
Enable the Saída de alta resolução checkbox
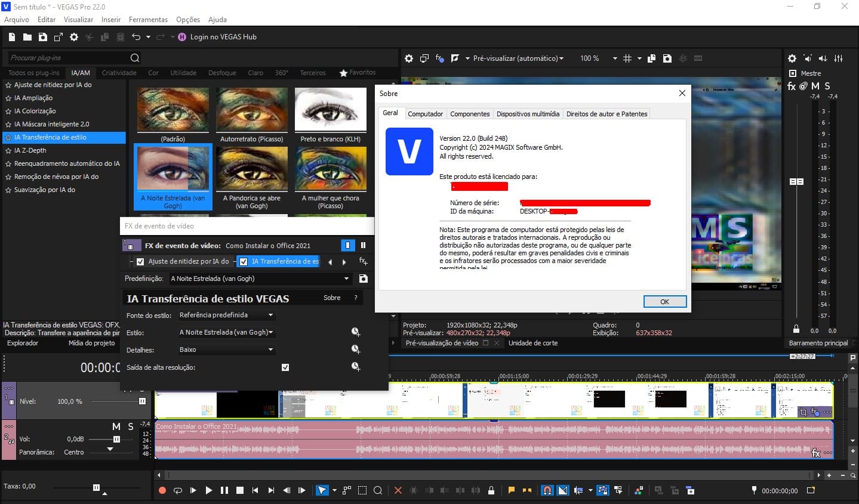click(285, 367)
